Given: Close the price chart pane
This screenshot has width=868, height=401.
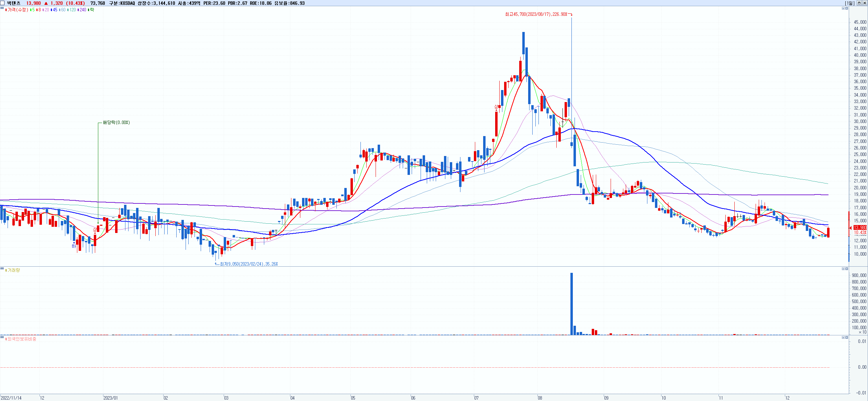Looking at the screenshot, I should (846, 8).
